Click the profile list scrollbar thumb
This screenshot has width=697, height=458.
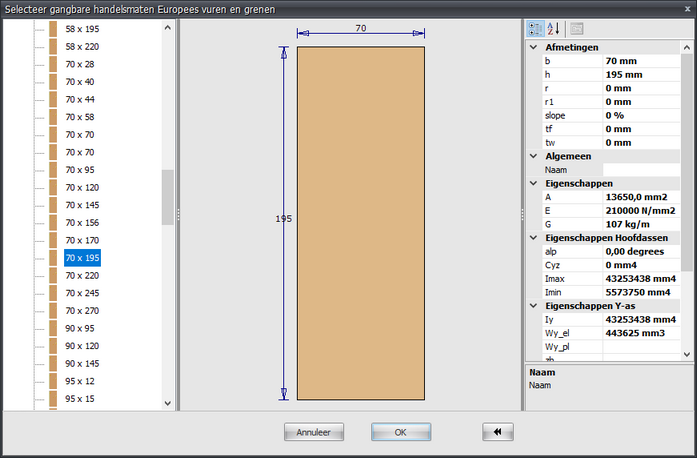click(168, 197)
